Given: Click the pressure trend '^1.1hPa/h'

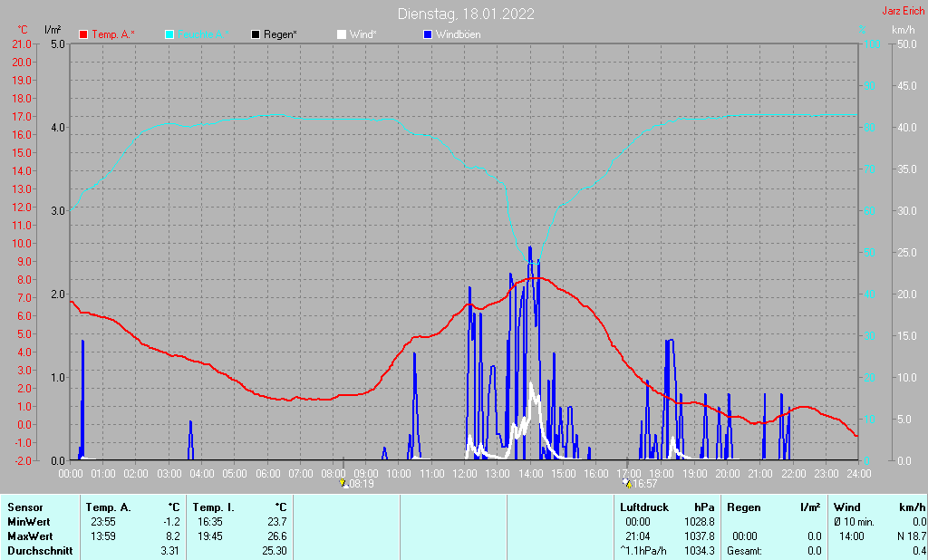Looking at the screenshot, I should (643, 551).
